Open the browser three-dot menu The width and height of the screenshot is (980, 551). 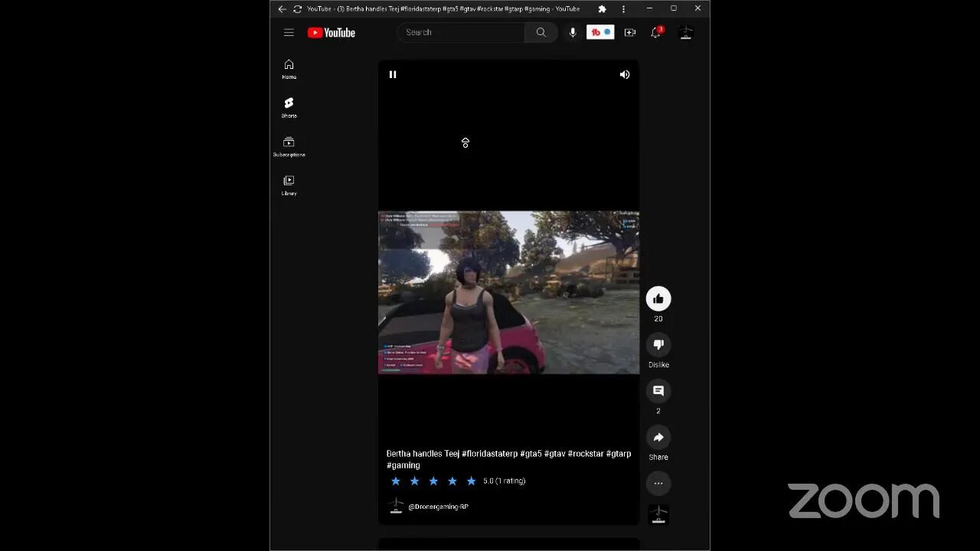623,9
